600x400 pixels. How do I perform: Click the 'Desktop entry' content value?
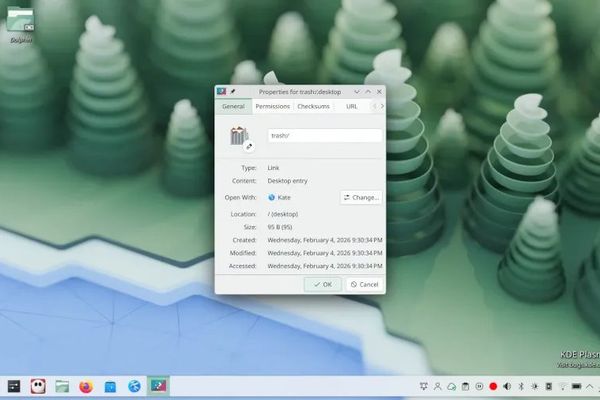(287, 181)
